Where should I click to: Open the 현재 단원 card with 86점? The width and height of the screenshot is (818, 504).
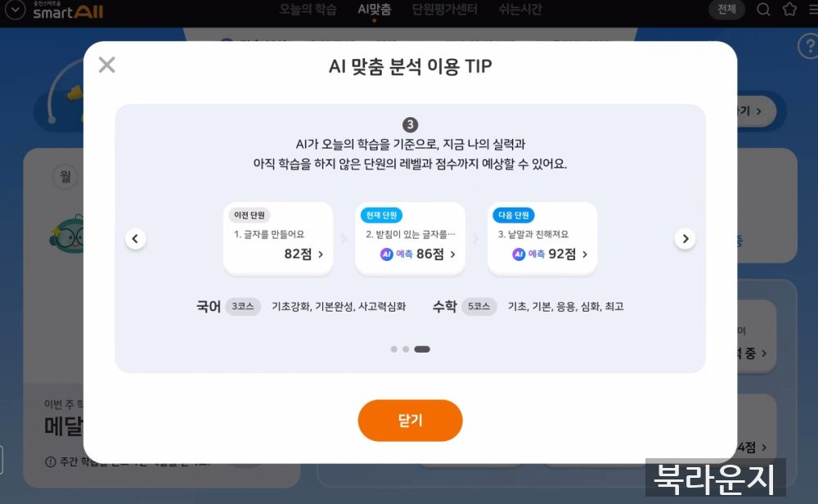coord(410,238)
